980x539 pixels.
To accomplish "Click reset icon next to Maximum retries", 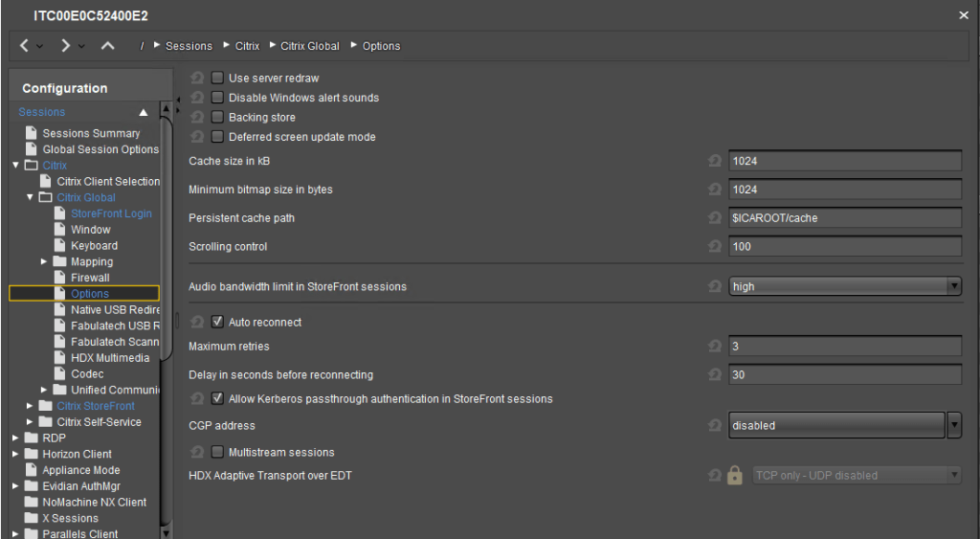I will click(714, 347).
